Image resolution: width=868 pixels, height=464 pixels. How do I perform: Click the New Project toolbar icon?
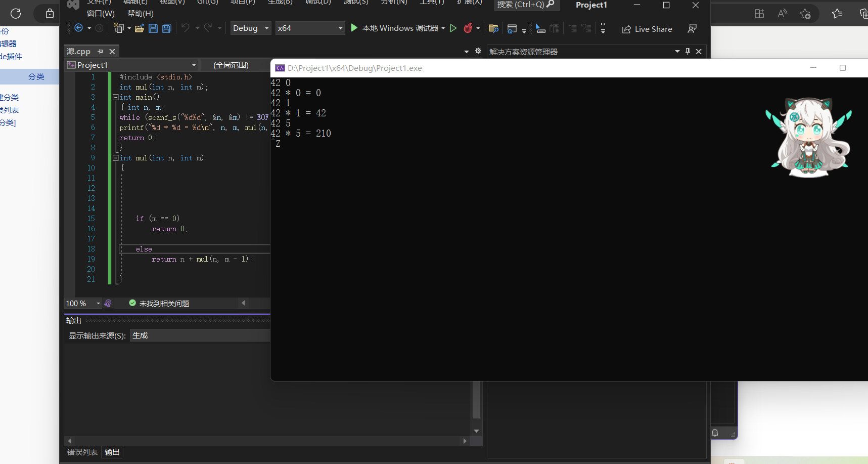coord(119,28)
